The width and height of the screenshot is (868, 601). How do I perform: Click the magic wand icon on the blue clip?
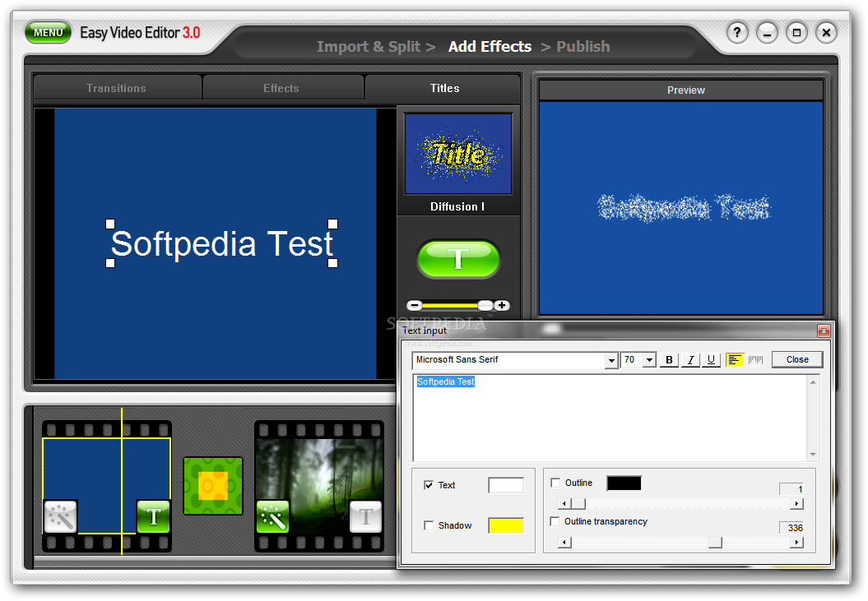[60, 516]
